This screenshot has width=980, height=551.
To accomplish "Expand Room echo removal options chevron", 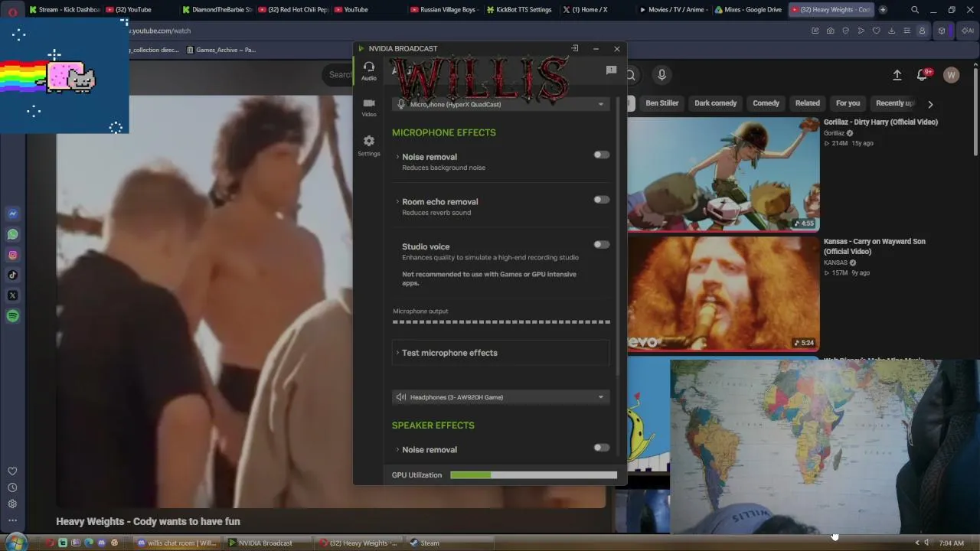I will [397, 202].
